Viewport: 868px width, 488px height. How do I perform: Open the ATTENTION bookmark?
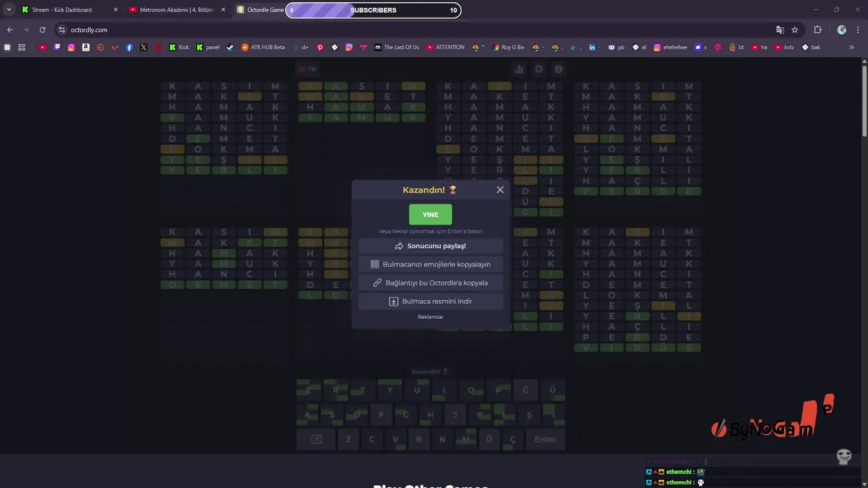pos(446,47)
